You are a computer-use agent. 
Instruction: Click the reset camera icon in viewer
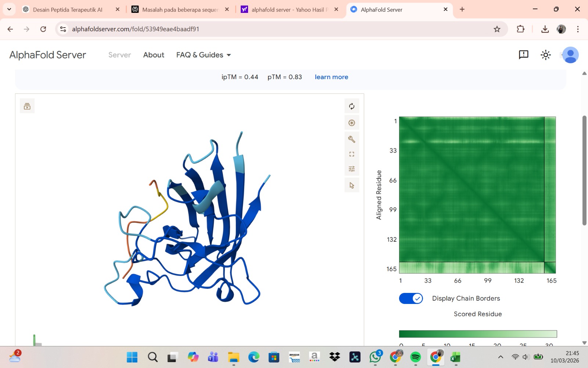[352, 106]
